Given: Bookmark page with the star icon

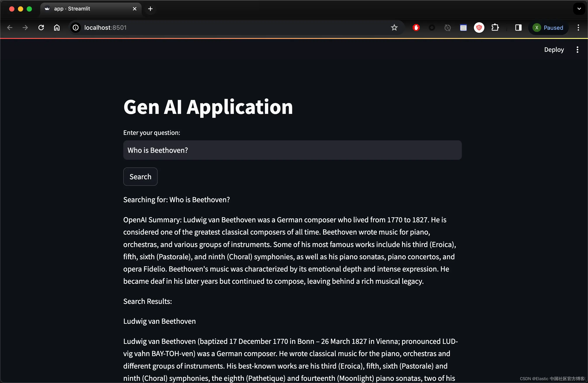Looking at the screenshot, I should point(394,27).
